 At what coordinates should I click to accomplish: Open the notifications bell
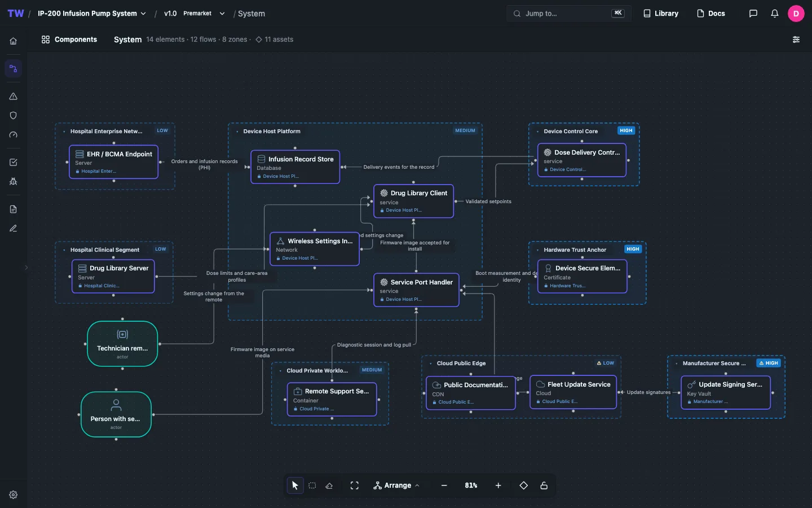pyautogui.click(x=775, y=14)
